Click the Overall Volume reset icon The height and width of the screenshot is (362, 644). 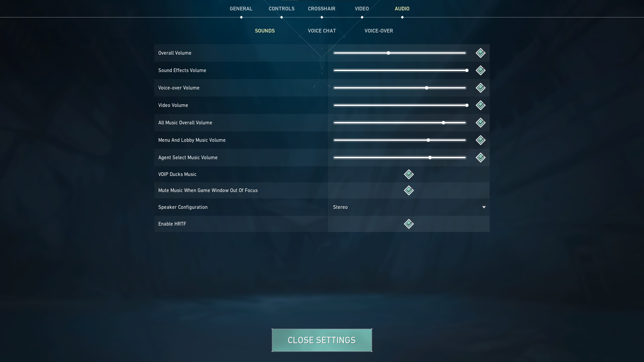480,53
